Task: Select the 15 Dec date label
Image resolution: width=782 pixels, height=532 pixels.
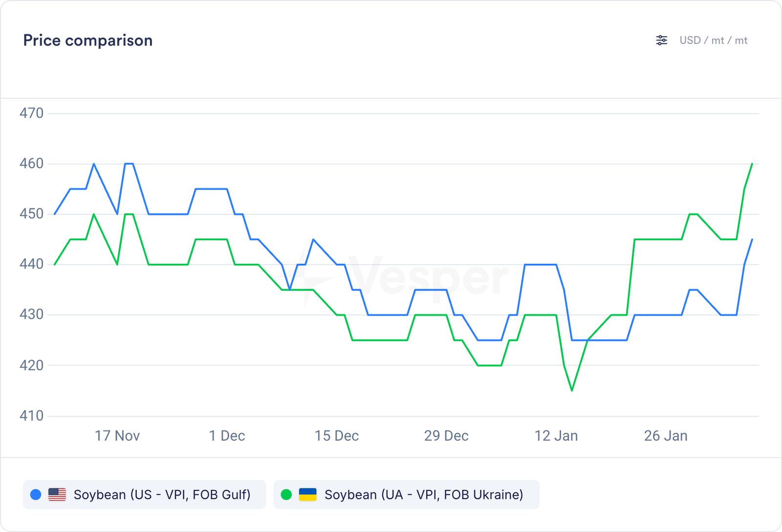Action: click(x=337, y=436)
